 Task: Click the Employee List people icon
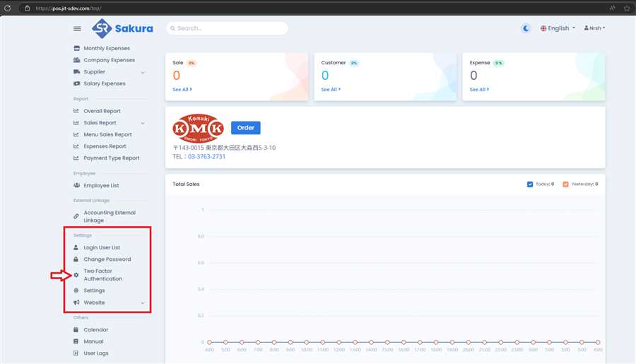tap(76, 185)
